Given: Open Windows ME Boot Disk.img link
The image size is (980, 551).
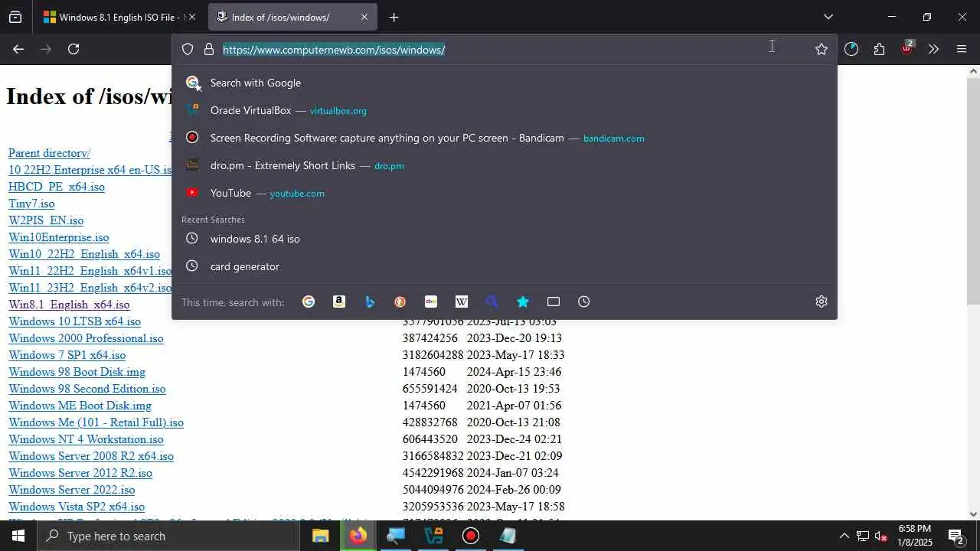Looking at the screenshot, I should (x=80, y=406).
